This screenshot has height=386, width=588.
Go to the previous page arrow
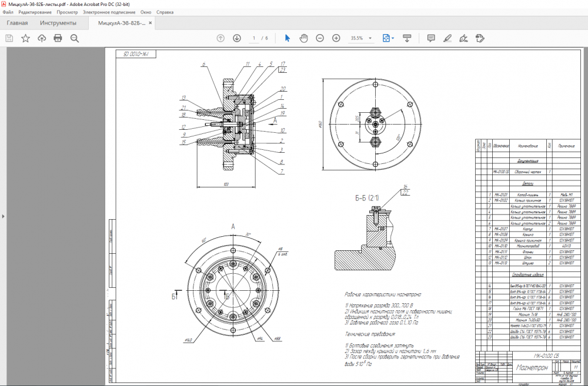click(x=220, y=38)
